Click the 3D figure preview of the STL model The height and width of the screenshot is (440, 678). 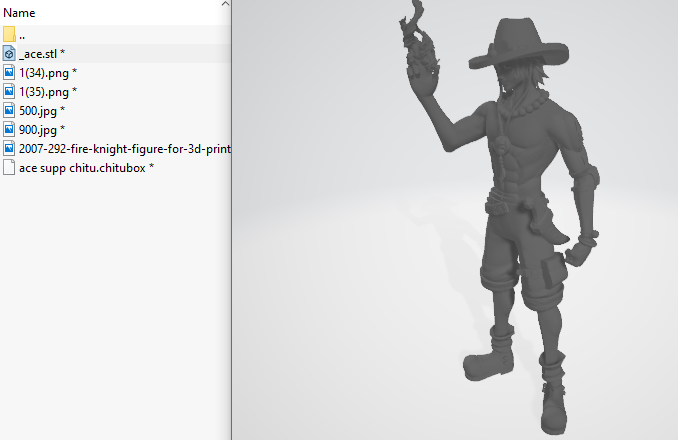[x=499, y=218]
